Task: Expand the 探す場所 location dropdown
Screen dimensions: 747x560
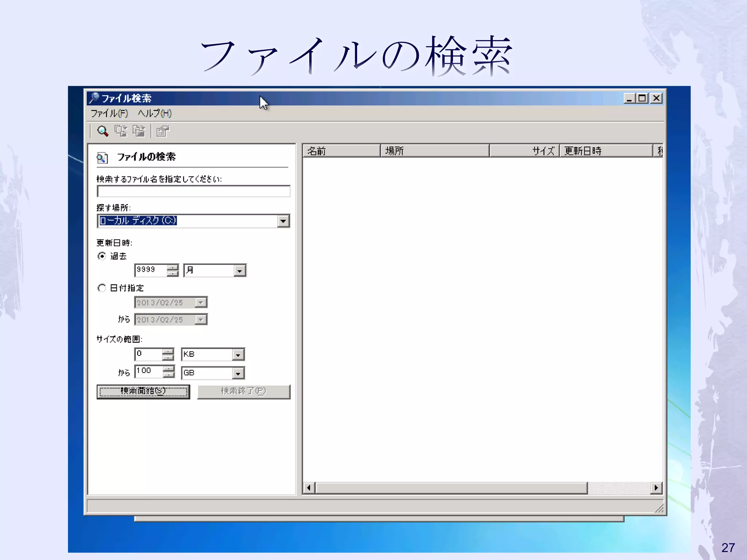Action: pyautogui.click(x=283, y=221)
